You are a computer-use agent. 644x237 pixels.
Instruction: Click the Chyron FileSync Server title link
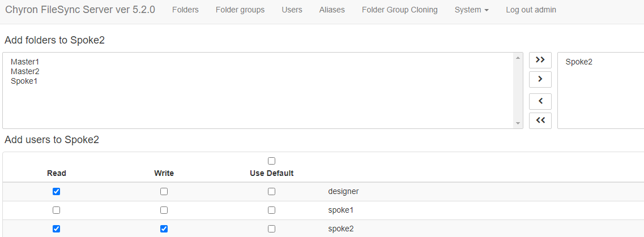point(80,10)
